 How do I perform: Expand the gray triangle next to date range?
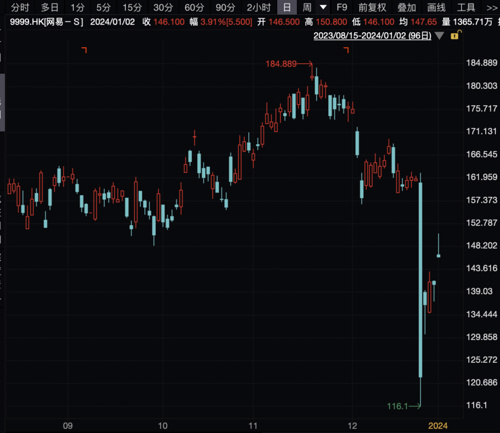point(439,36)
